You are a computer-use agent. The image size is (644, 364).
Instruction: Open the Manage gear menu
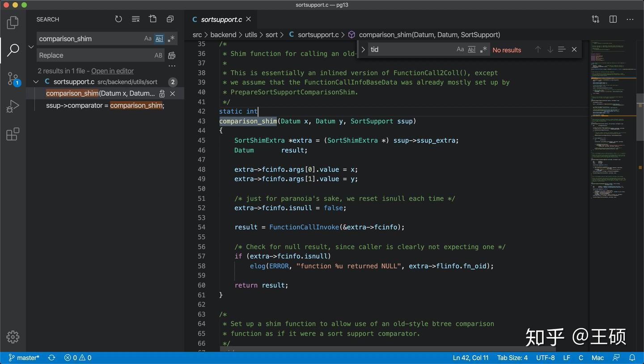tap(13, 337)
